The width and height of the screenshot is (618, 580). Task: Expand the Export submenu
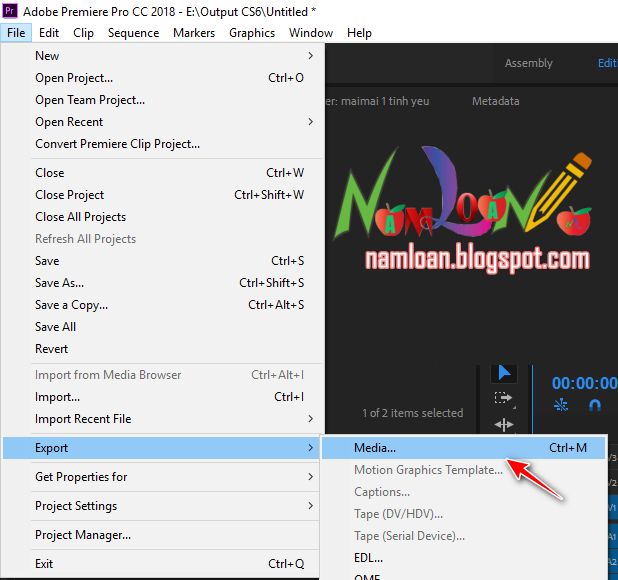pos(161,448)
